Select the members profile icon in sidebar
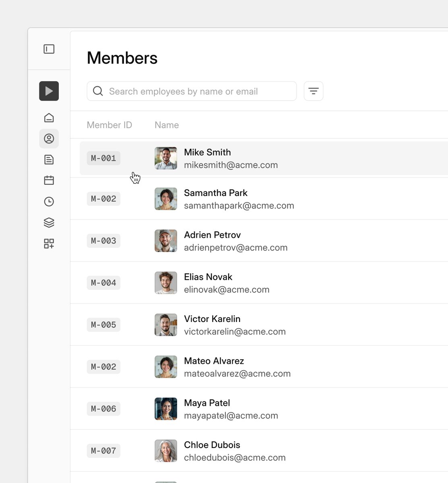The height and width of the screenshot is (483, 448). click(x=49, y=138)
